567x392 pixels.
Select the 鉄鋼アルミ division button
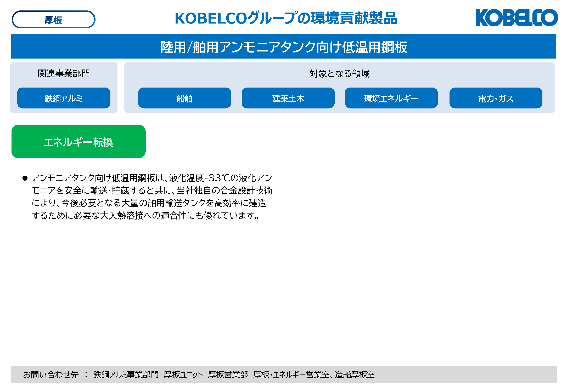click(x=64, y=98)
